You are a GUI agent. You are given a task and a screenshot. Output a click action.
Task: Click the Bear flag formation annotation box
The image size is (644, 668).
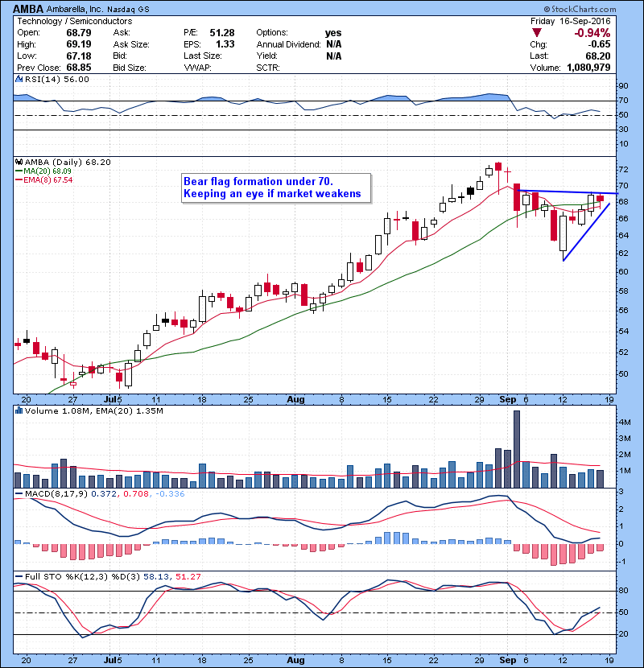276,188
